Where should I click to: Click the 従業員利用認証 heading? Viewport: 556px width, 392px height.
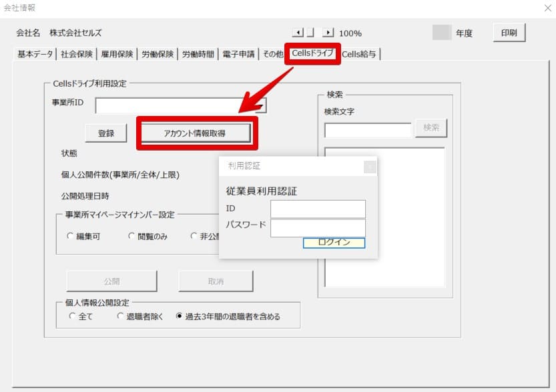point(262,191)
